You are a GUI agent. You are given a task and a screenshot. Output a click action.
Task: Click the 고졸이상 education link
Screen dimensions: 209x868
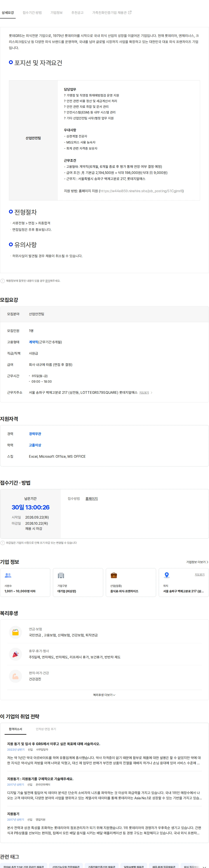click(x=35, y=445)
